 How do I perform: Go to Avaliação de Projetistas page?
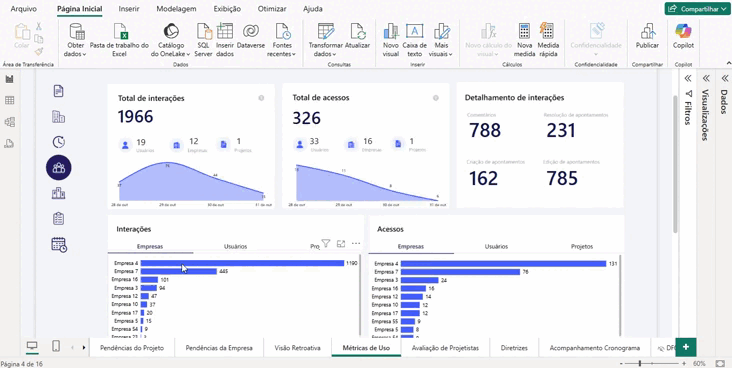pos(445,348)
